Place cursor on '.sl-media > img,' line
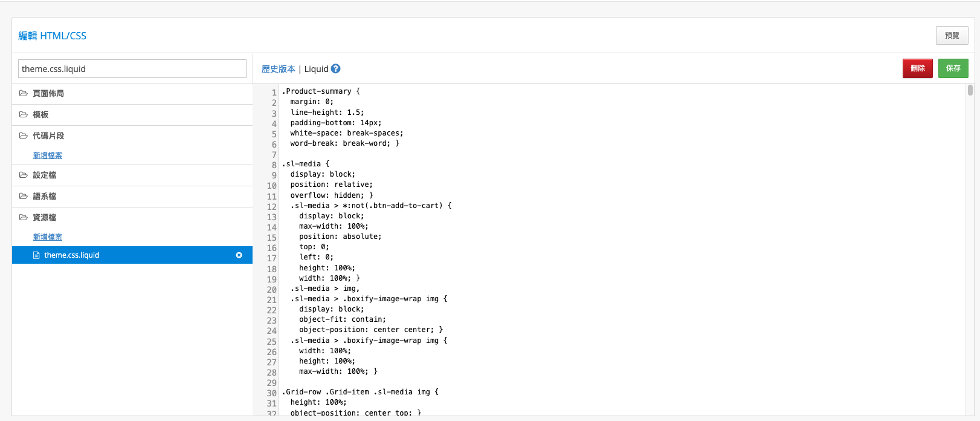 coord(325,289)
